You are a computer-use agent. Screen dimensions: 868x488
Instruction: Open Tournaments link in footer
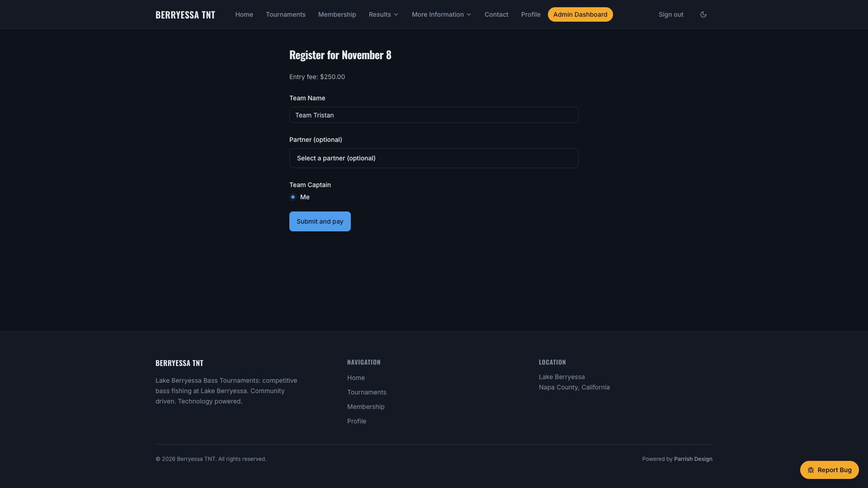[367, 392]
